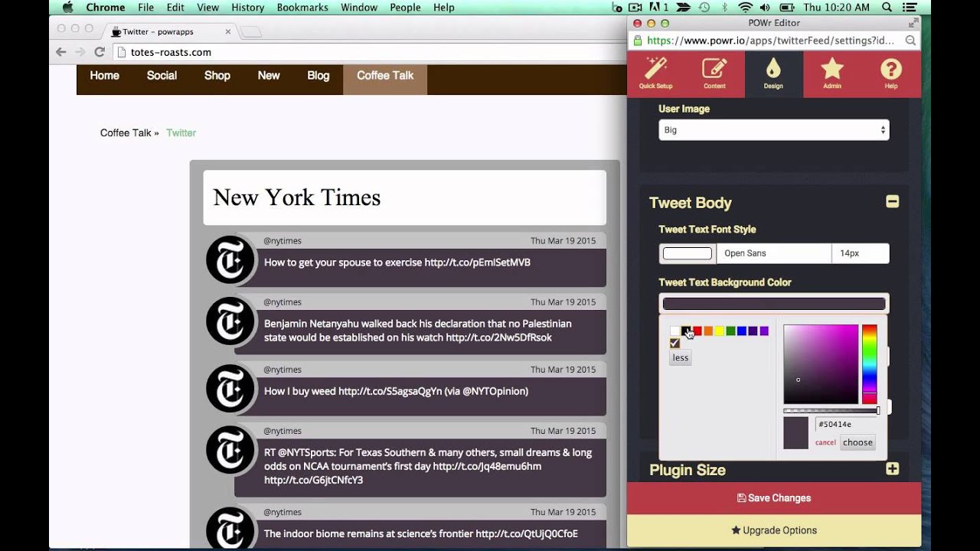The height and width of the screenshot is (551, 980).
Task: Close the Twitter – powrapps tab
Action: [228, 31]
